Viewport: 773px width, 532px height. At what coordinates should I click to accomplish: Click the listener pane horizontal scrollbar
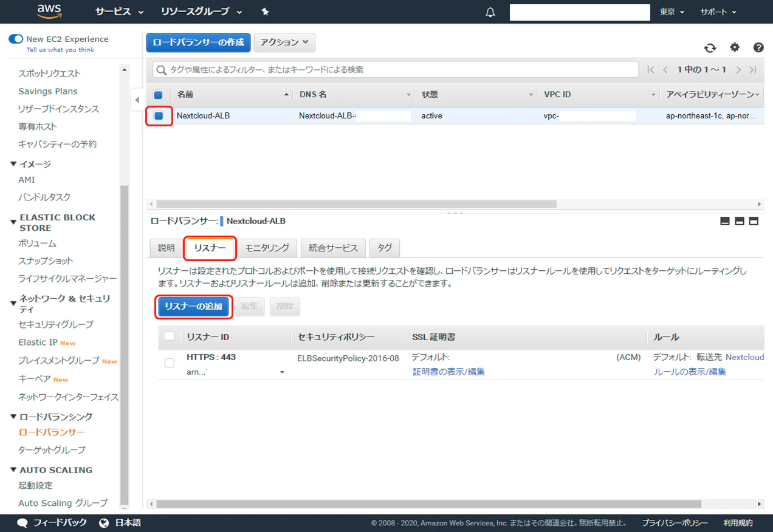tap(429, 504)
